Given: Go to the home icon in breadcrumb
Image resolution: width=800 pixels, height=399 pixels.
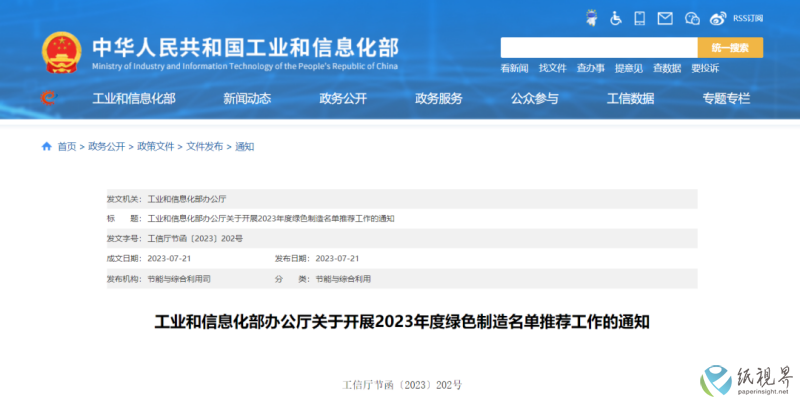Looking at the screenshot, I should pyautogui.click(x=46, y=147).
